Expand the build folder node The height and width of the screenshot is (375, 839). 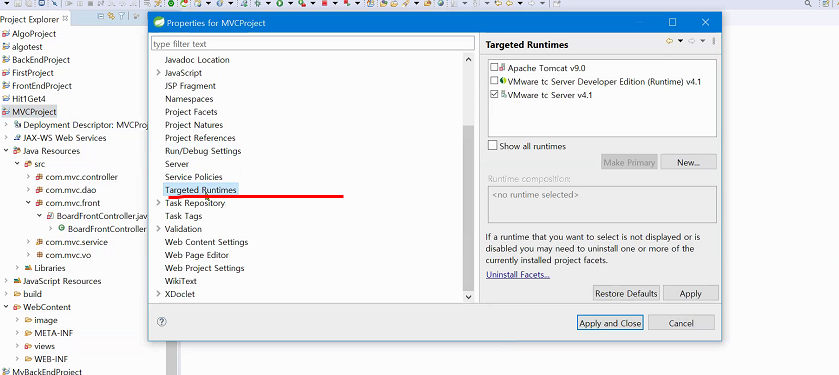click(x=6, y=294)
